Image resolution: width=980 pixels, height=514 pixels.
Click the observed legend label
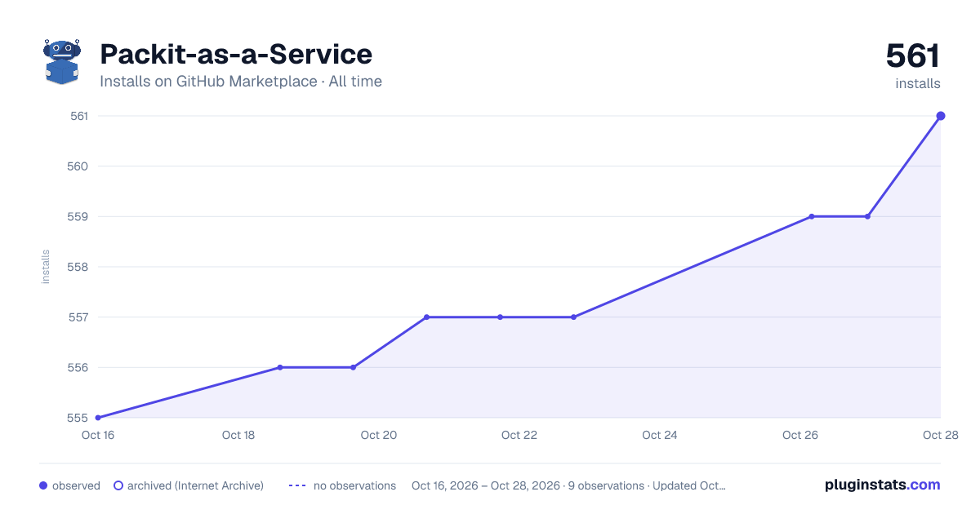click(76, 485)
